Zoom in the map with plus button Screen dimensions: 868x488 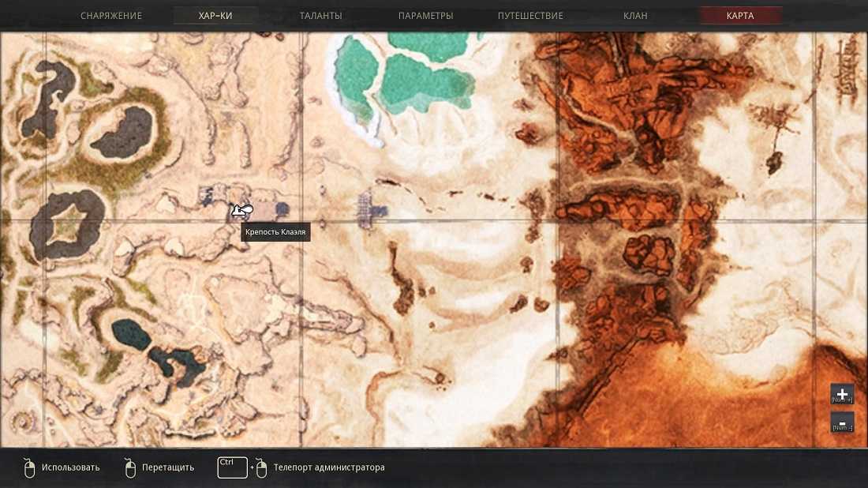click(842, 394)
